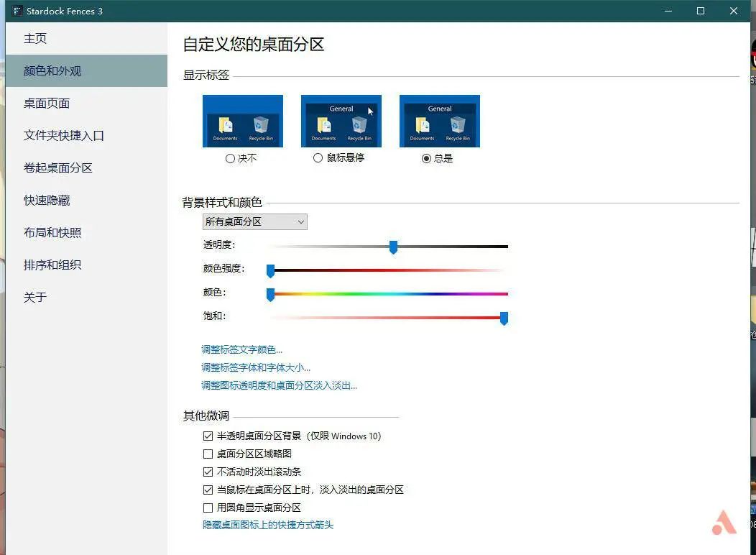Open 布局和快照 page
Screen dimensions: 756x555
point(86,232)
